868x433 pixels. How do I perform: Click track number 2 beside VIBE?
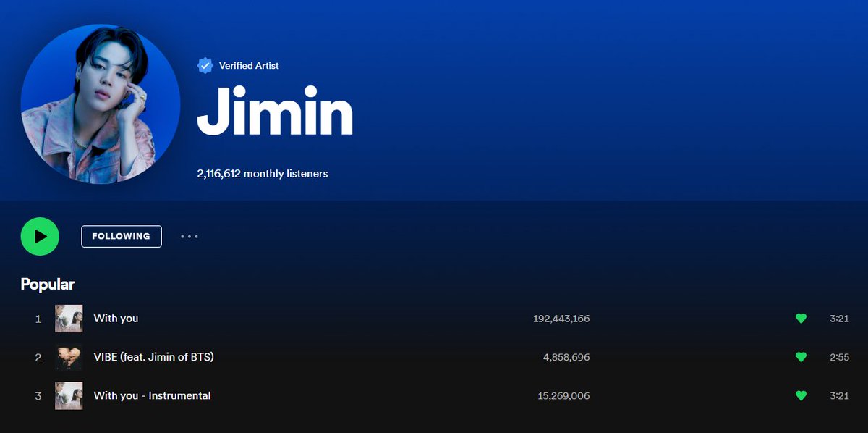[38, 357]
